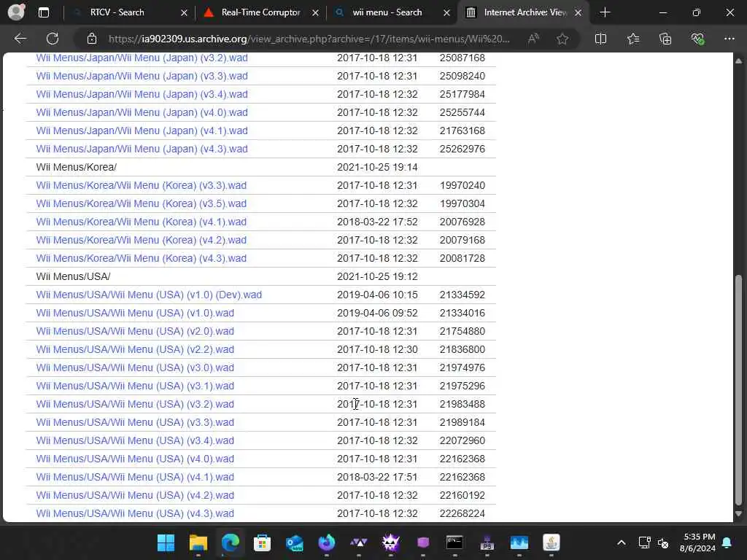Download Wii Menu (USA) (v1.0) (Dev).wad
Image resolution: width=747 pixels, height=560 pixels.
[149, 295]
